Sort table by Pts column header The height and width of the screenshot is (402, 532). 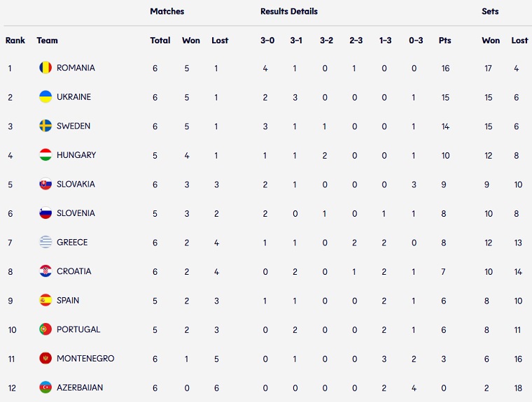coord(445,41)
